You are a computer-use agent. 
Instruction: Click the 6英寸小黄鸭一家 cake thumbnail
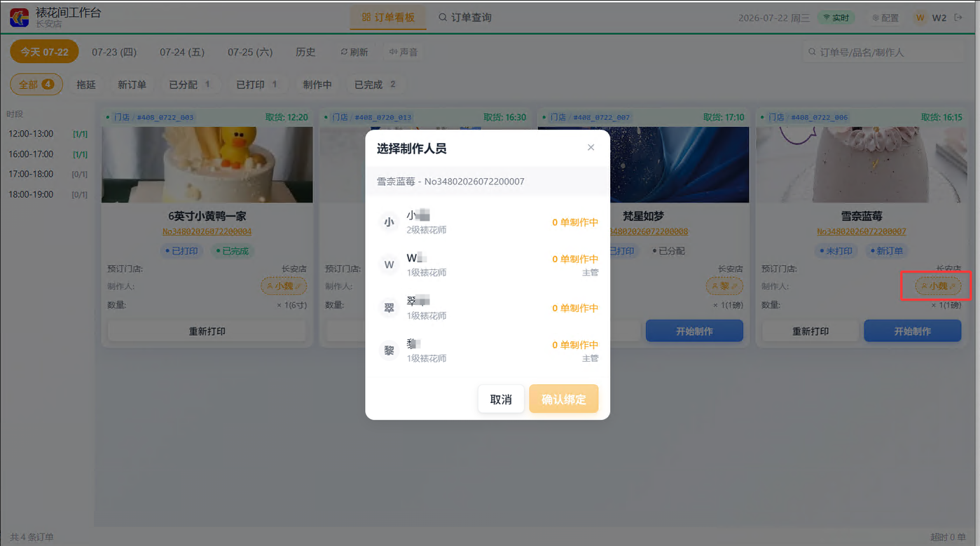pos(207,165)
